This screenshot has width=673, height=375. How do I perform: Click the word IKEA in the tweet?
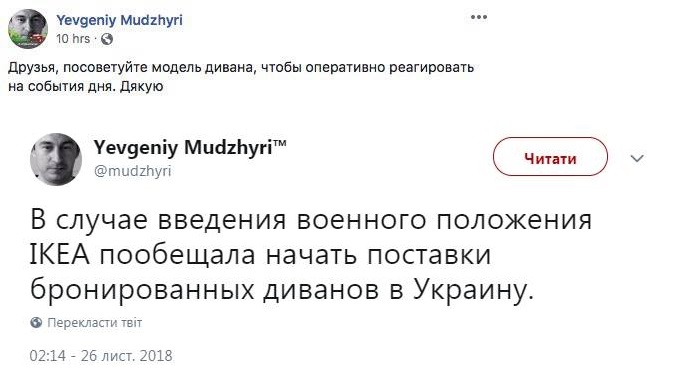pos(60,254)
